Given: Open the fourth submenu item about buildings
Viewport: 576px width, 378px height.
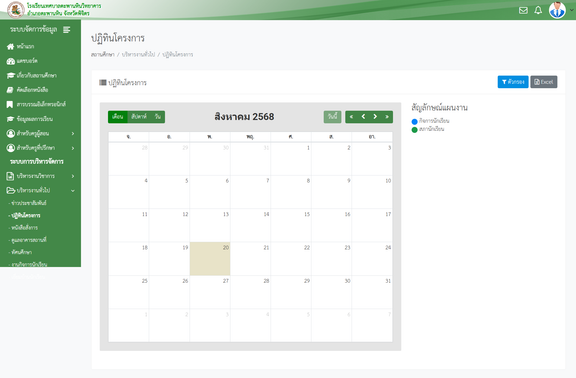Looking at the screenshot, I should [x=29, y=240].
